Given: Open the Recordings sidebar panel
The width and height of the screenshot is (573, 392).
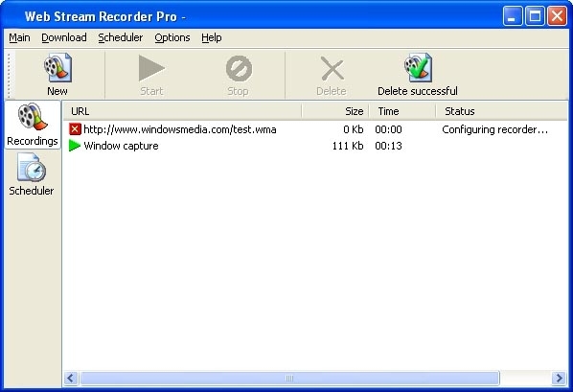Looking at the screenshot, I should [33, 125].
